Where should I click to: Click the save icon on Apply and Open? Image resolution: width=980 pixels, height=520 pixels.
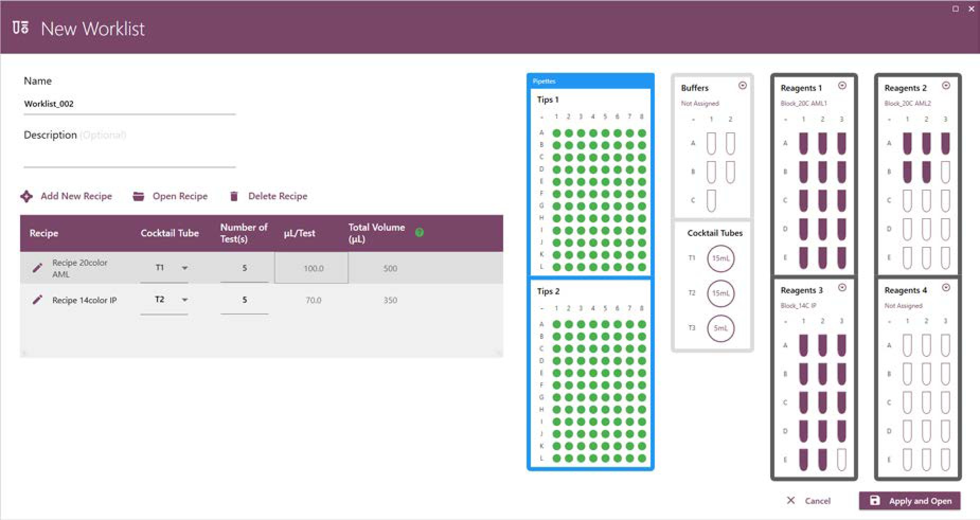[x=875, y=500]
